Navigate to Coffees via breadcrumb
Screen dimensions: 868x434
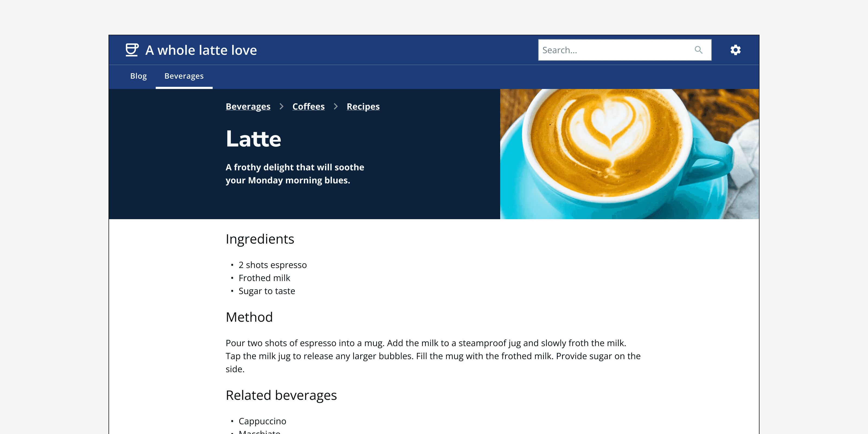pyautogui.click(x=308, y=107)
